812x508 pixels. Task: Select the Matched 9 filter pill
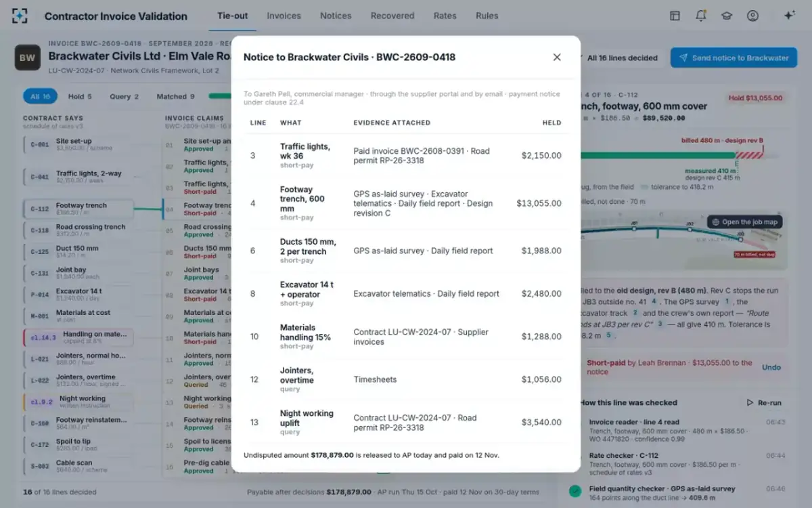pos(175,96)
